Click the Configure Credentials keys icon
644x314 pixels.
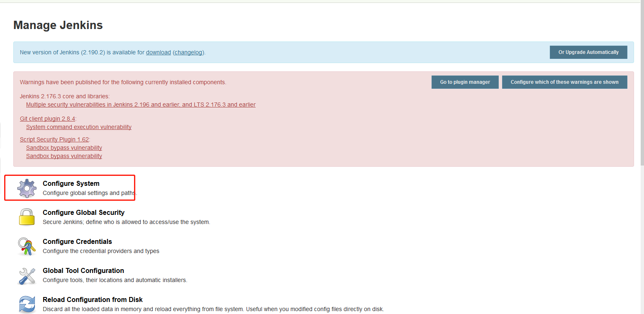[x=27, y=246]
